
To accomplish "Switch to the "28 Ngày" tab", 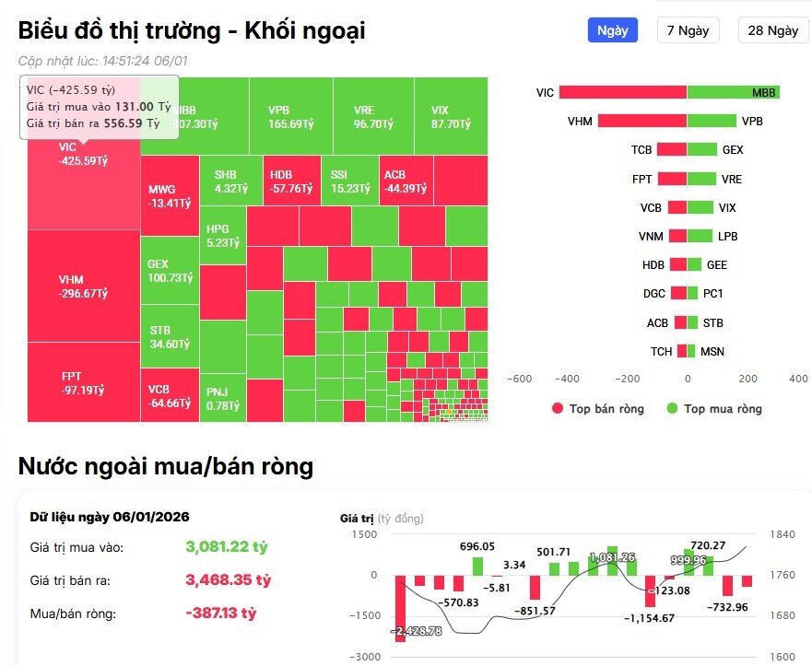I will pos(772,30).
